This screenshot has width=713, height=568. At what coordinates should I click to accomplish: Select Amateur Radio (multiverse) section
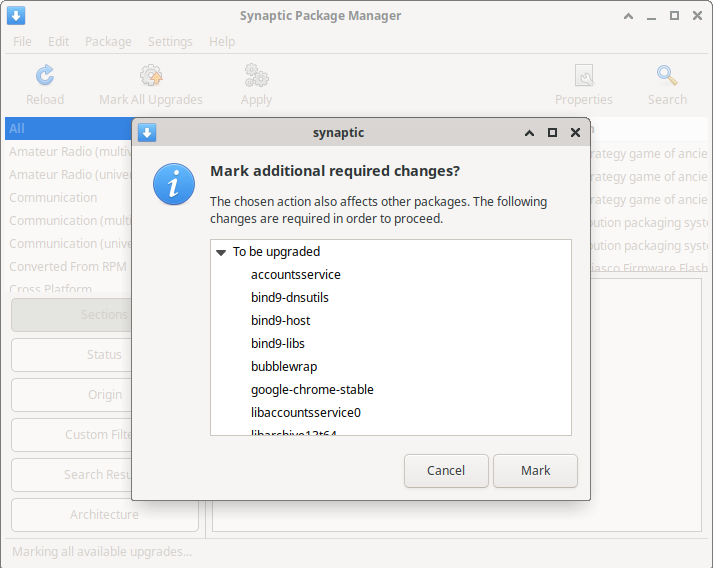click(x=69, y=151)
